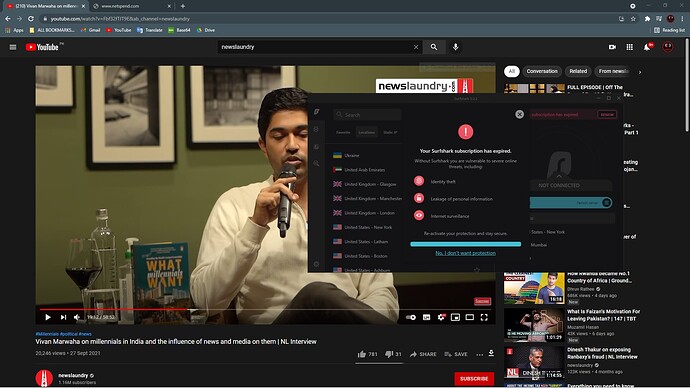Switch to theater mode
The width and height of the screenshot is (690, 388).
470,317
